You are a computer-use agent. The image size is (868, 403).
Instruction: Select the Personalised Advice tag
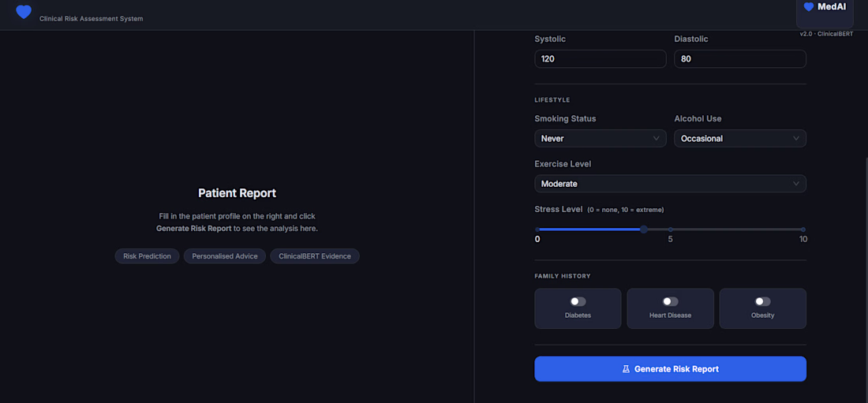pos(225,256)
